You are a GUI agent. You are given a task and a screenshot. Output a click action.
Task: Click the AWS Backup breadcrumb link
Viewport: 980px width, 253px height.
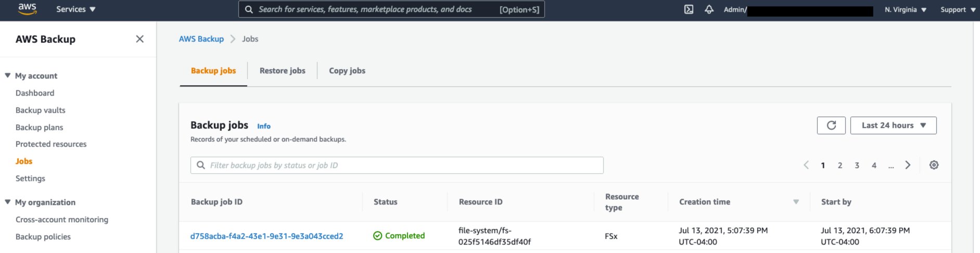201,39
